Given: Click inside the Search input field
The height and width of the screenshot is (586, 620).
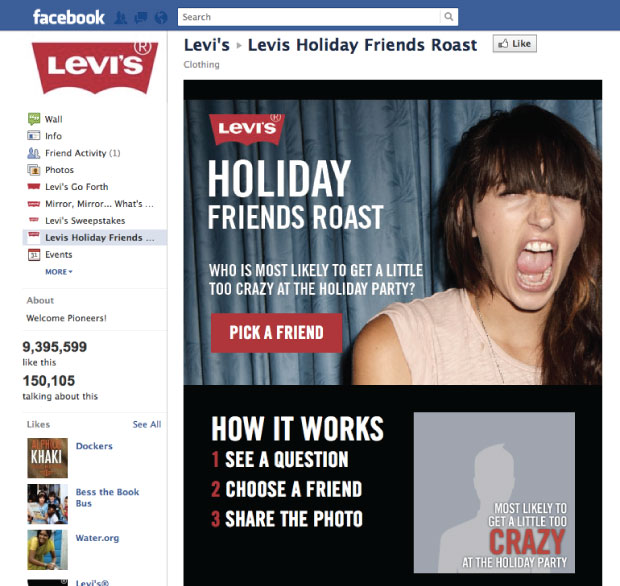Looking at the screenshot, I should pos(309,17).
